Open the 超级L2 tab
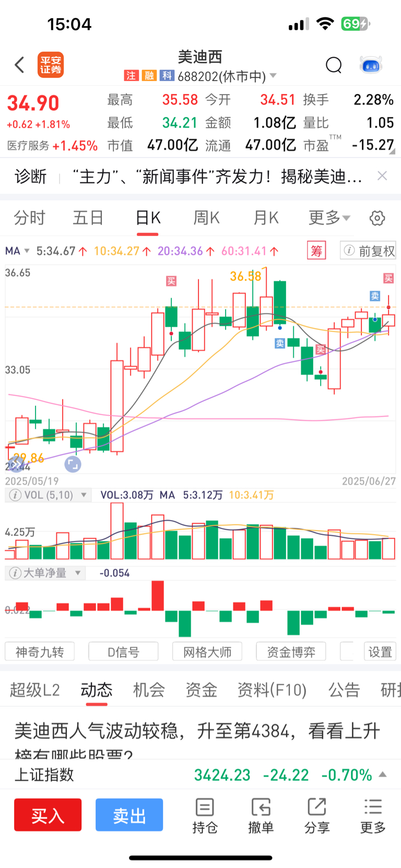The height and width of the screenshot is (868, 401). (34, 690)
